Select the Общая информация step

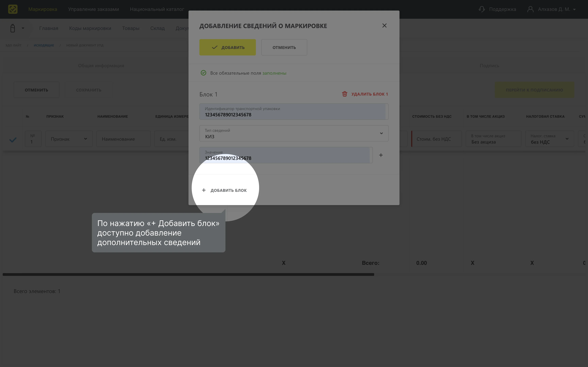tap(101, 65)
